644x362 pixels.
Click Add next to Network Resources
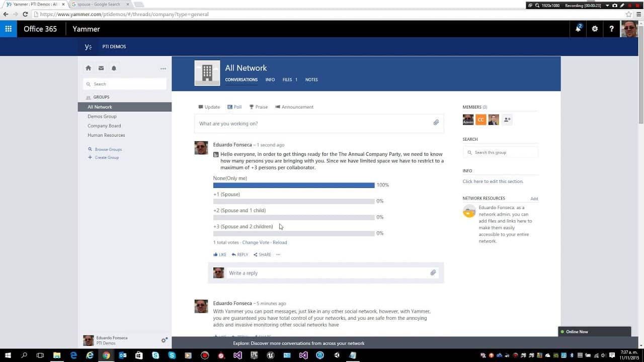534,199
